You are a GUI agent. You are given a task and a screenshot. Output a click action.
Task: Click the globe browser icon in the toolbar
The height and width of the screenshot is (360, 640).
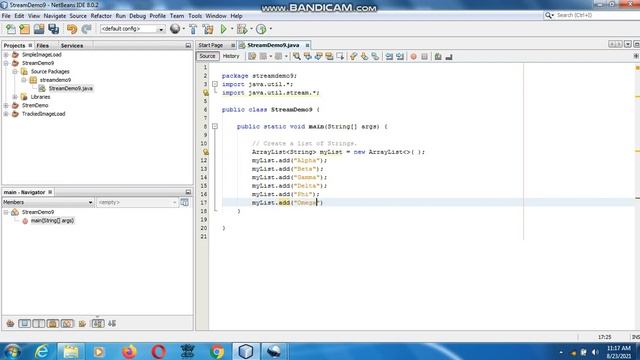[x=175, y=29]
